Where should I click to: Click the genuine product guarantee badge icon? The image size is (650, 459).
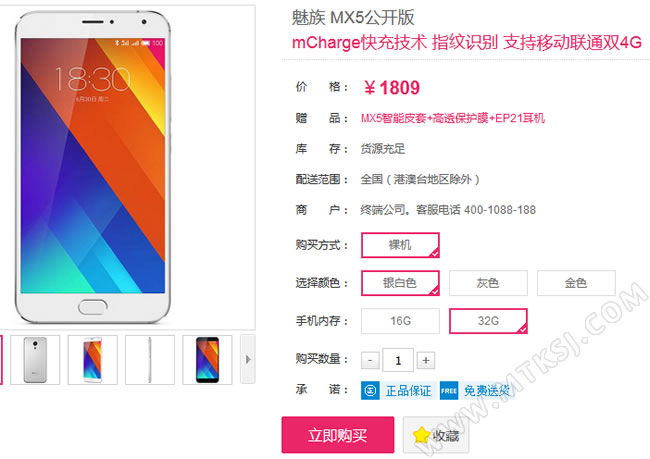(x=370, y=391)
